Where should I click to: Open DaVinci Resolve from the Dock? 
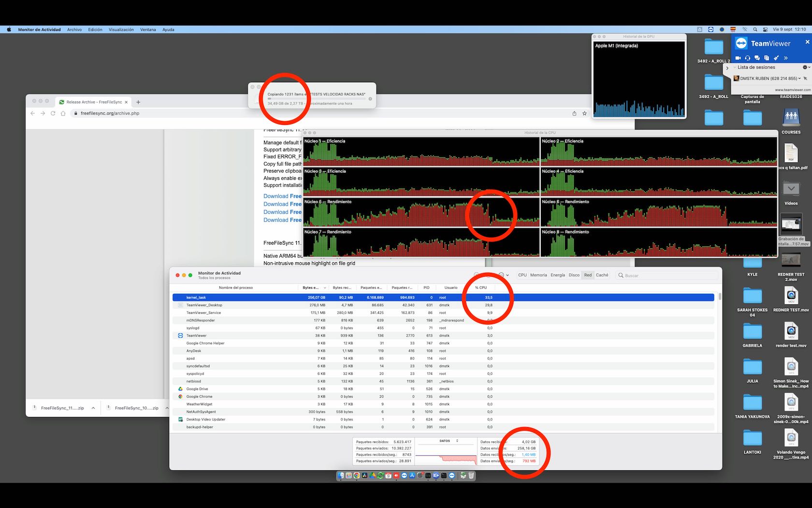pyautogui.click(x=364, y=476)
